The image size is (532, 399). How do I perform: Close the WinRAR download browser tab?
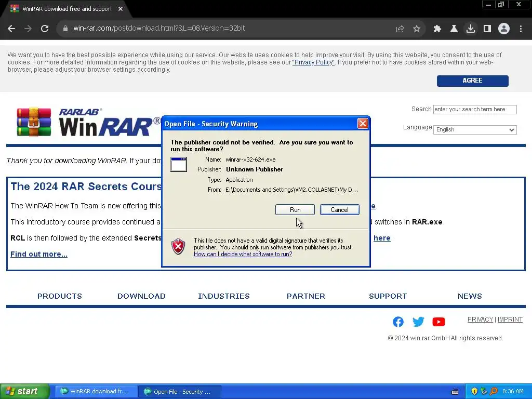[x=121, y=9]
